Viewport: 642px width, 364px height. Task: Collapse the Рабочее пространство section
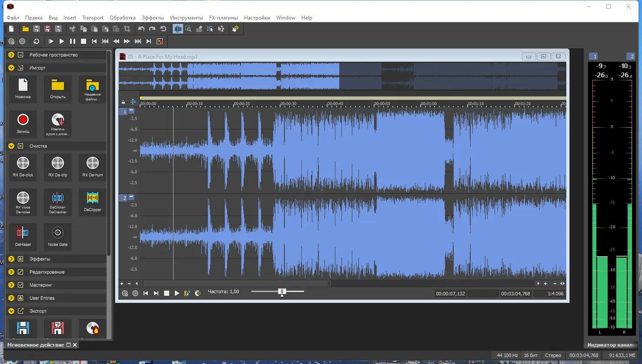pyautogui.click(x=11, y=55)
